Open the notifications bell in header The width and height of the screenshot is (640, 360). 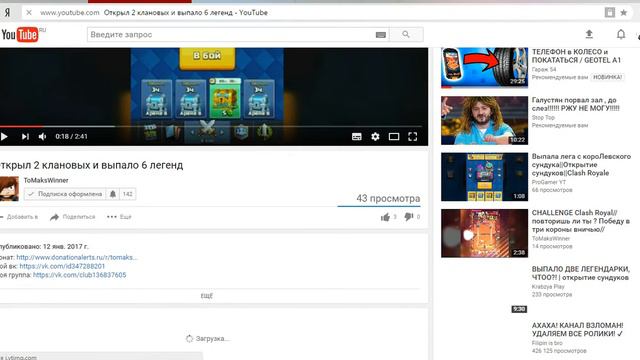point(621,34)
